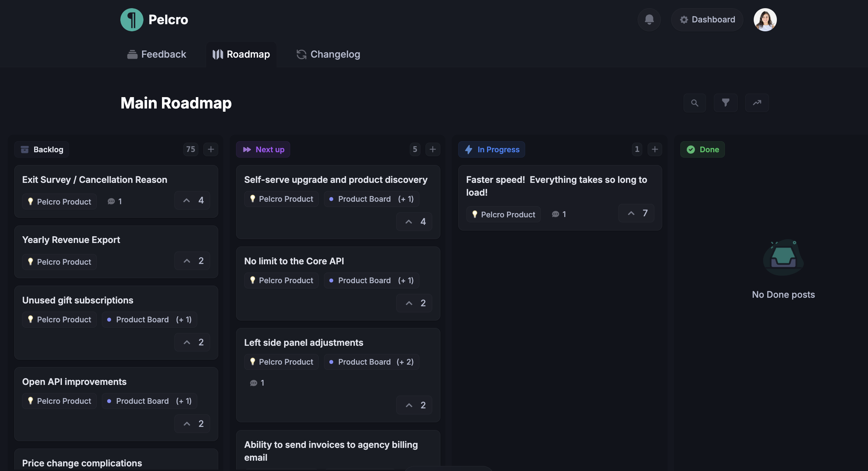This screenshot has height=471, width=868.
Task: Open Unused gift subscriptions post
Action: click(78, 300)
